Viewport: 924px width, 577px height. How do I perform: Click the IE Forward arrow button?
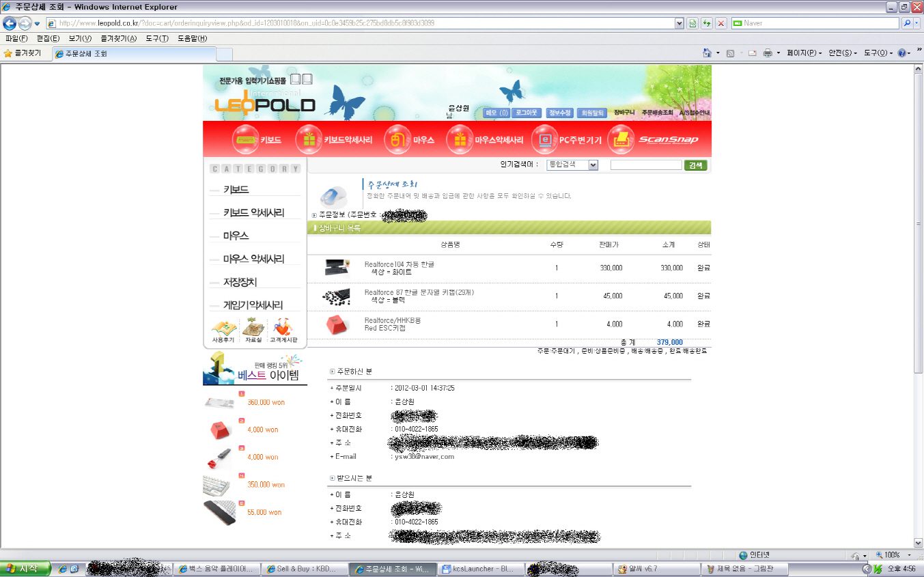pyautogui.click(x=25, y=23)
